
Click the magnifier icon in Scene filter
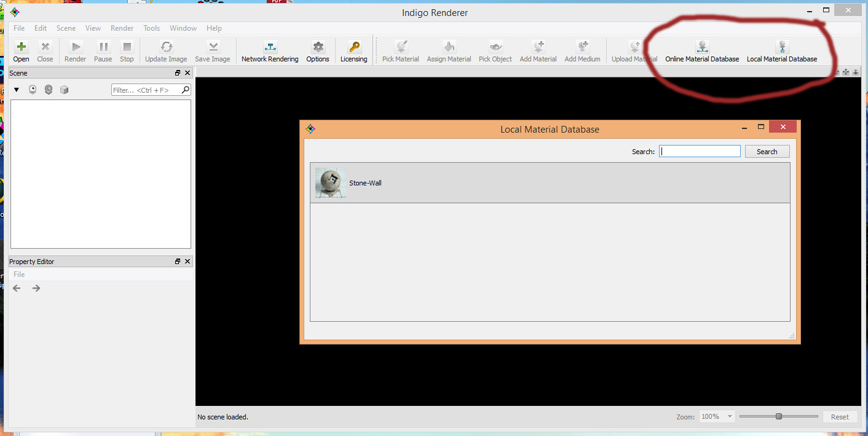click(185, 90)
